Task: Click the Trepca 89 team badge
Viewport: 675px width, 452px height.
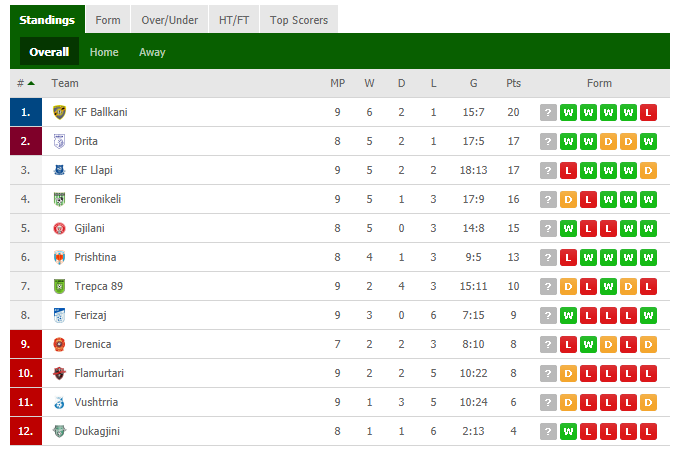Action: [x=59, y=286]
